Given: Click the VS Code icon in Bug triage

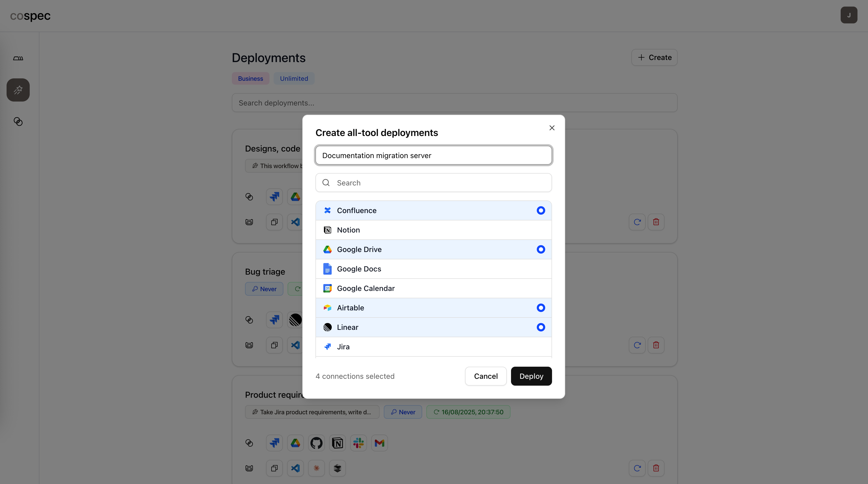Looking at the screenshot, I should [x=295, y=345].
